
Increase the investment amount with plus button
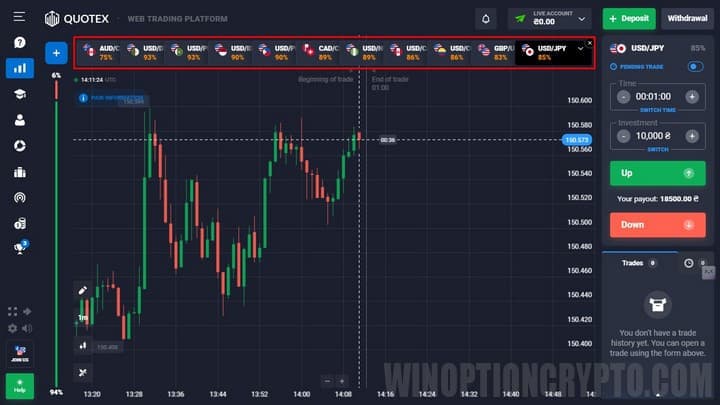coord(691,135)
